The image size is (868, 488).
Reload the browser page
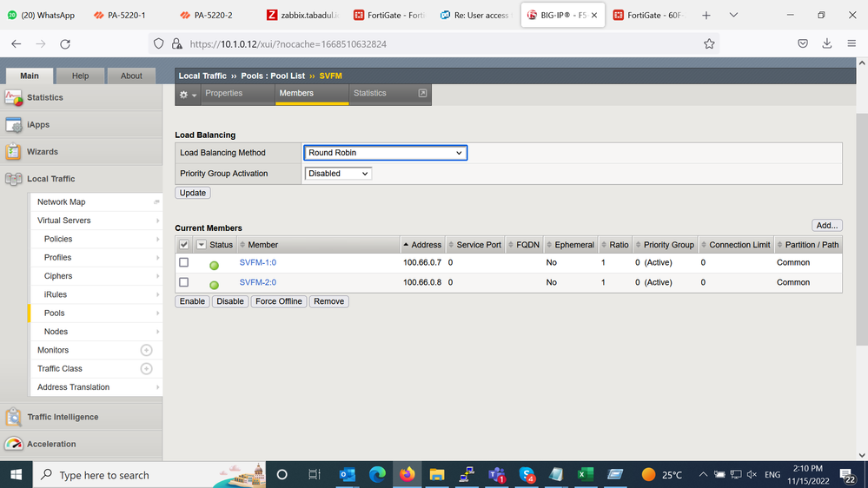click(65, 43)
